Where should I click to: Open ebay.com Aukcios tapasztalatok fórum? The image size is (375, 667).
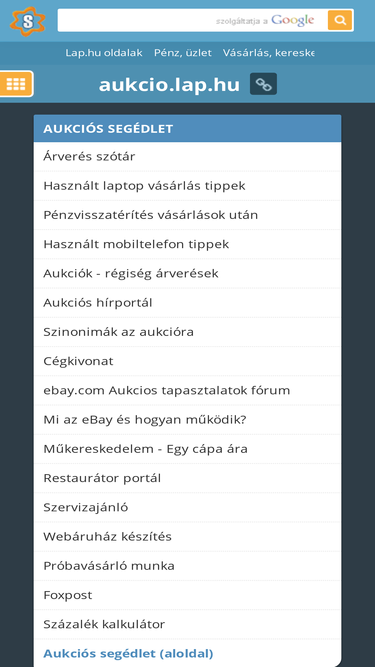pos(167,391)
